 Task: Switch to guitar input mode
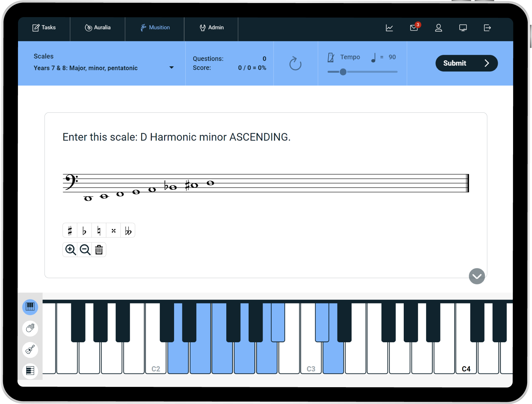tap(30, 349)
